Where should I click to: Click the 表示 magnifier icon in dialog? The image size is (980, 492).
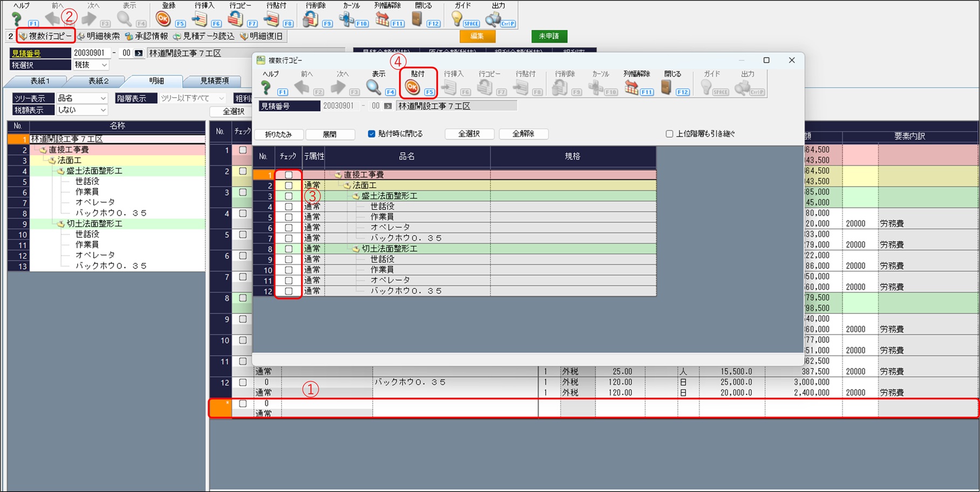(373, 87)
